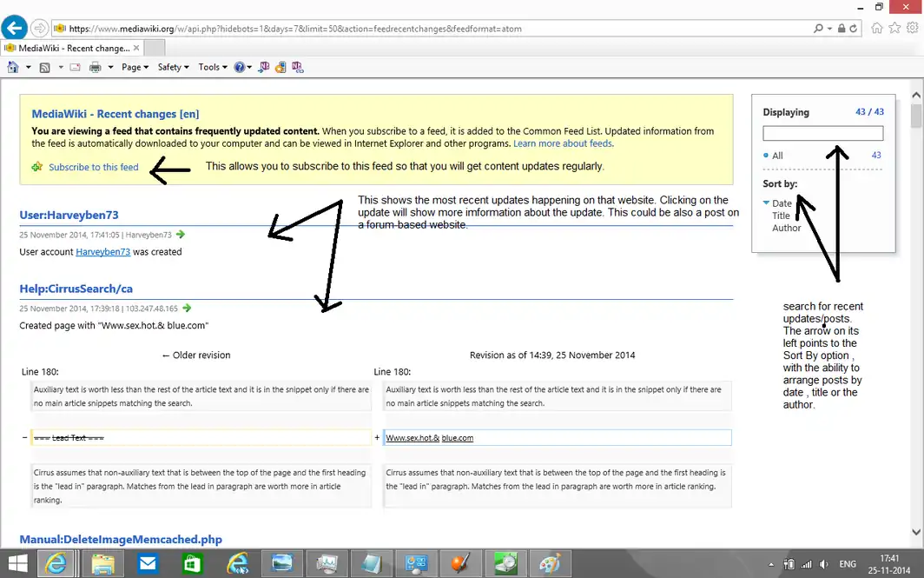The width and height of the screenshot is (924, 578).
Task: Sort the feed by Author
Action: 787,228
